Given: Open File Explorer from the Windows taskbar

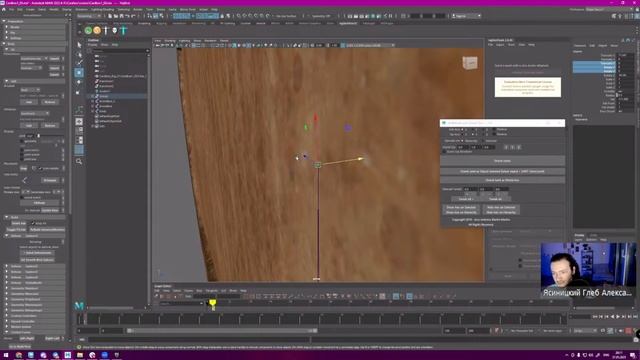Looking at the screenshot, I should (x=80, y=355).
